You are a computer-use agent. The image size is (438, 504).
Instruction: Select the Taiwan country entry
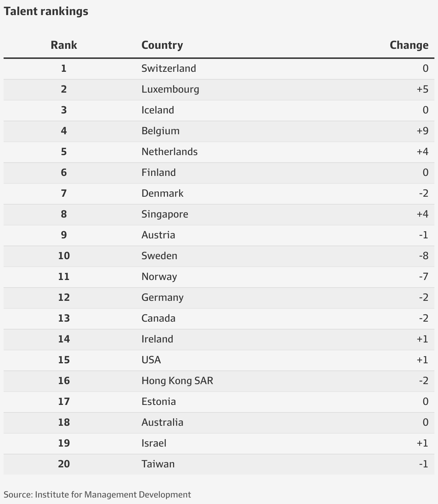click(x=158, y=464)
